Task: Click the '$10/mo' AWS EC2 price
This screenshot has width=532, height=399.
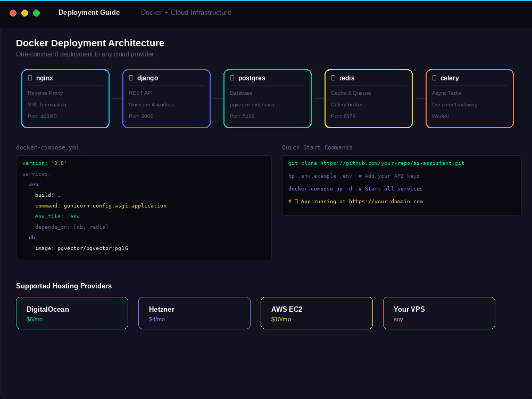Action: (x=281, y=319)
